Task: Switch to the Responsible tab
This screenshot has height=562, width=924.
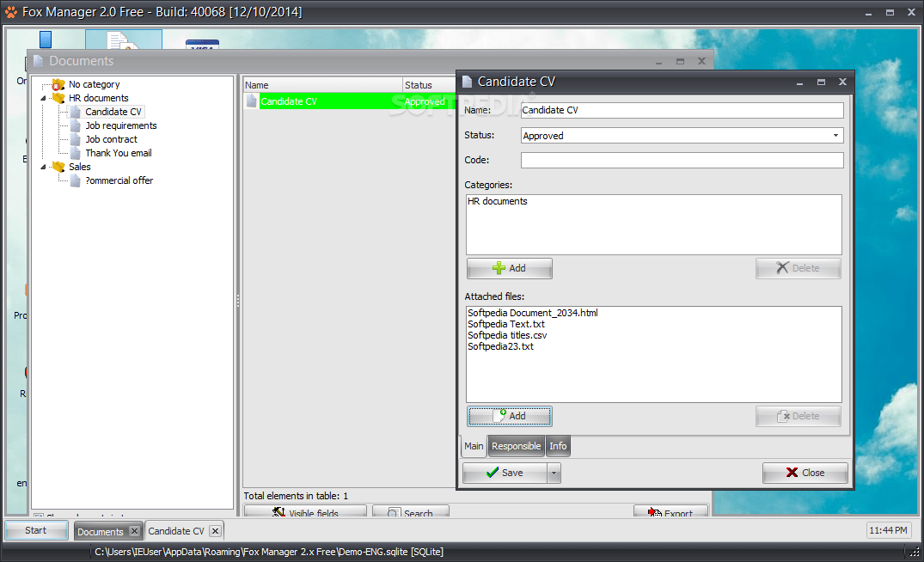Action: [516, 446]
